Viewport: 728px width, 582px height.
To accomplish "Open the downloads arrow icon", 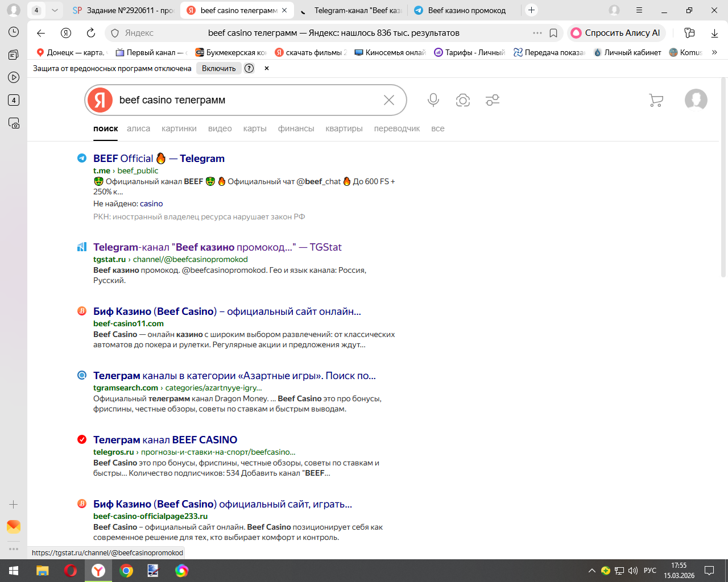I will click(714, 33).
